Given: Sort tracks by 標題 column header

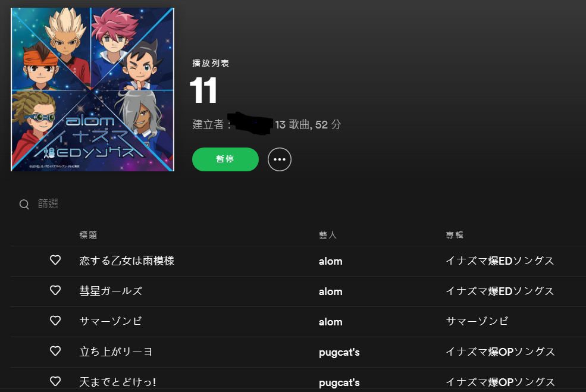Looking at the screenshot, I should (88, 235).
